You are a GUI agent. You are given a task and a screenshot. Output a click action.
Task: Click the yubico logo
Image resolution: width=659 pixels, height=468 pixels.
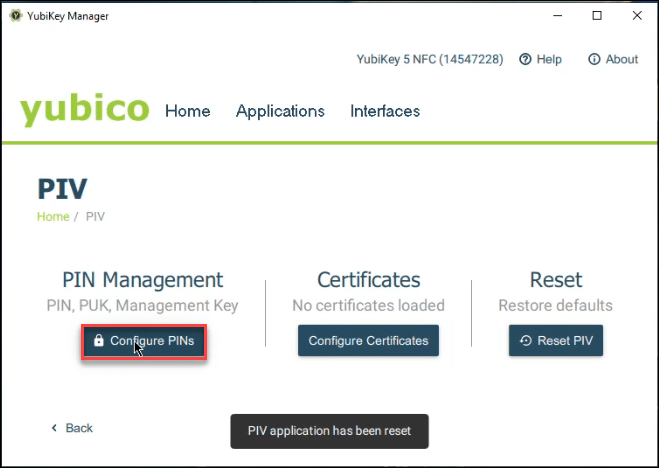click(85, 110)
